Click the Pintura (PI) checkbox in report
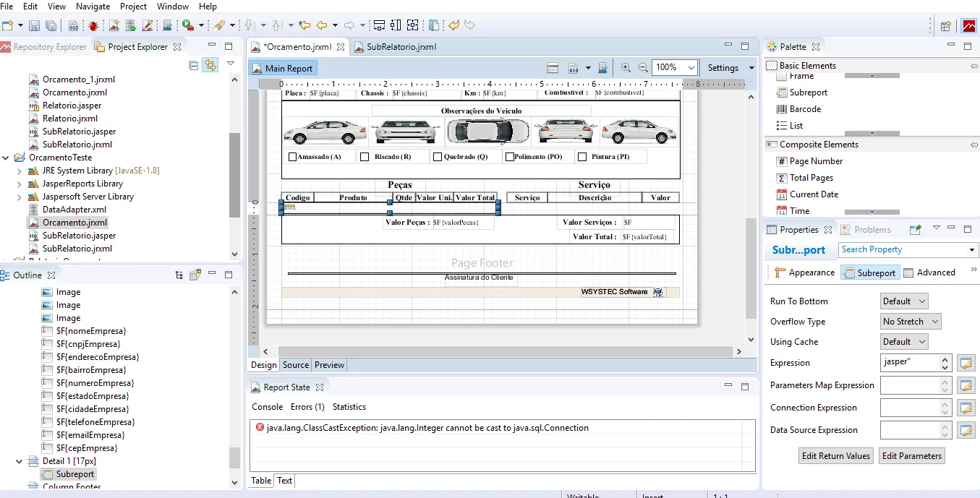 [x=582, y=157]
